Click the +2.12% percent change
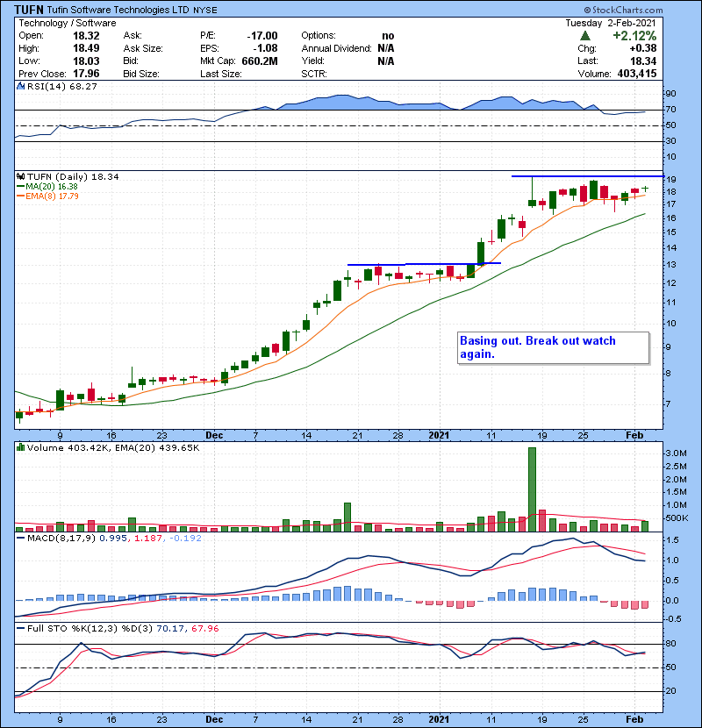Screen dimensions: 702x728 [x=634, y=36]
